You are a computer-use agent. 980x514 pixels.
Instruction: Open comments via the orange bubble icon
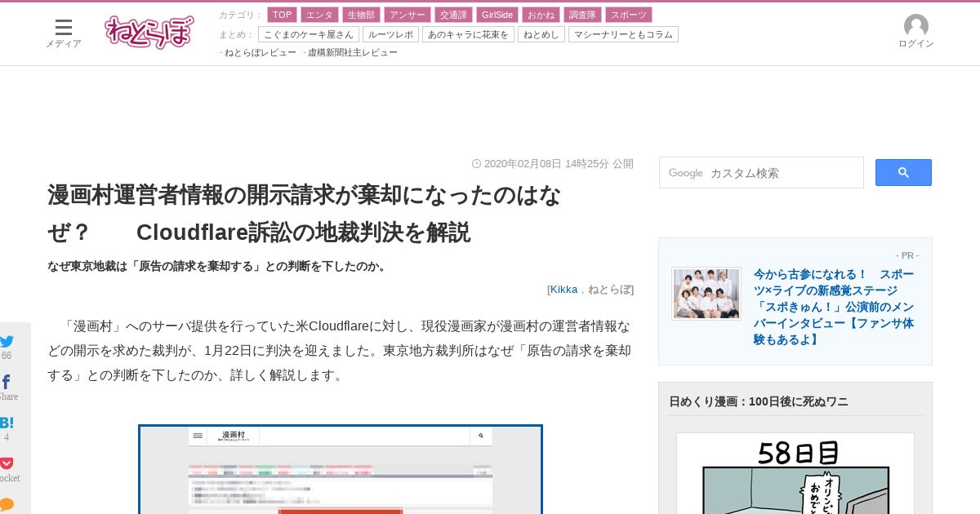coord(7,504)
